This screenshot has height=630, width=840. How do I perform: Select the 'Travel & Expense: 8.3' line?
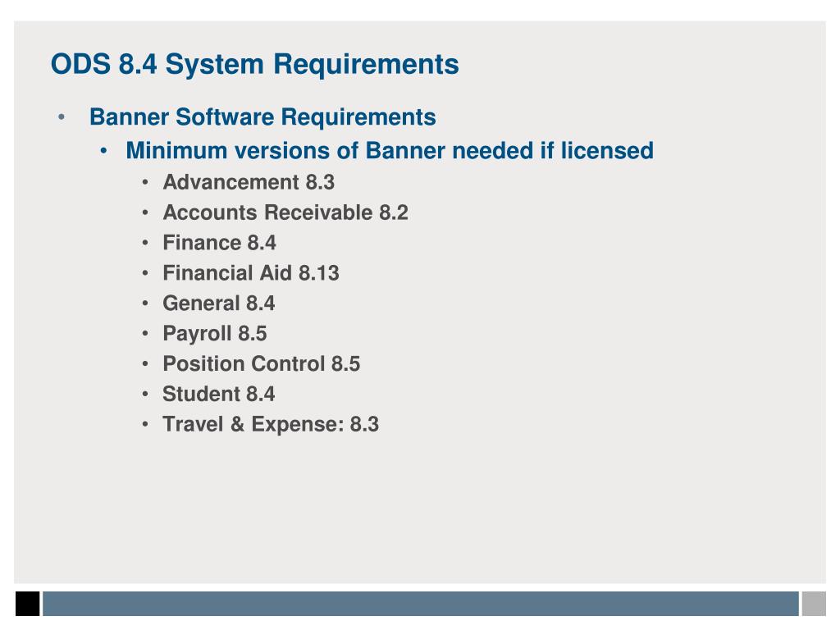tap(271, 424)
